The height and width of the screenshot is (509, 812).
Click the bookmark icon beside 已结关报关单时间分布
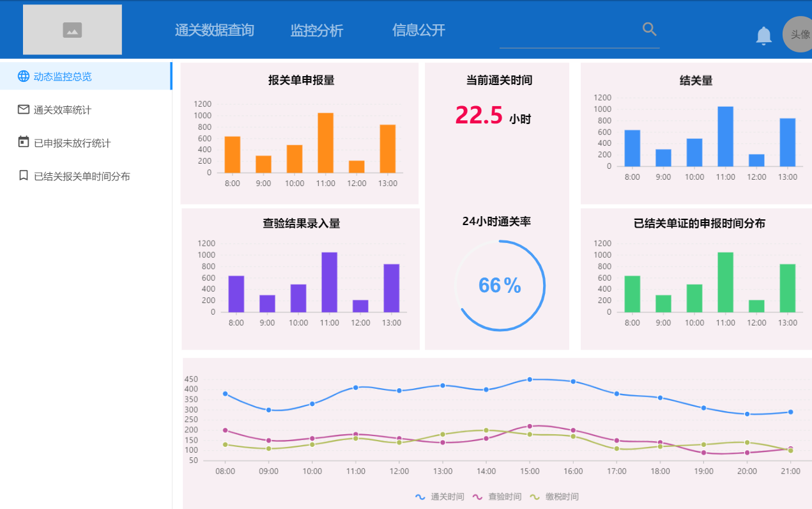pyautogui.click(x=24, y=175)
